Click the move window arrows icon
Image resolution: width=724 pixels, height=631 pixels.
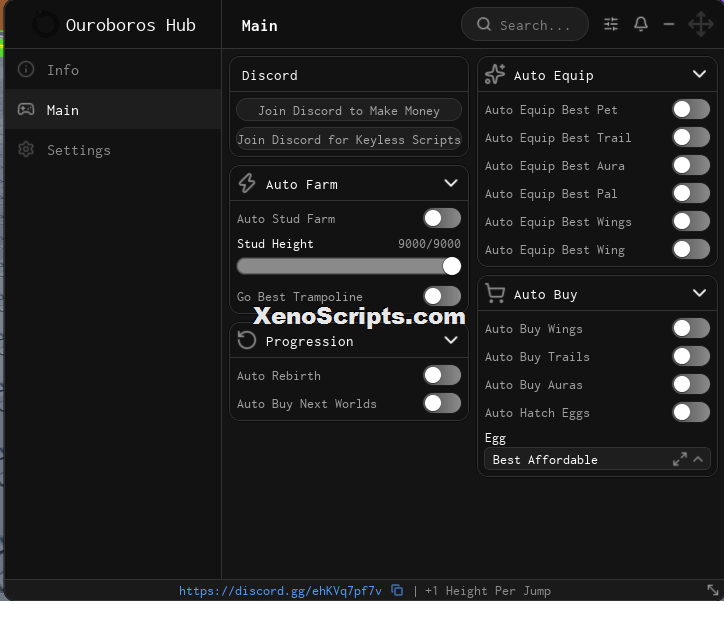click(x=701, y=24)
